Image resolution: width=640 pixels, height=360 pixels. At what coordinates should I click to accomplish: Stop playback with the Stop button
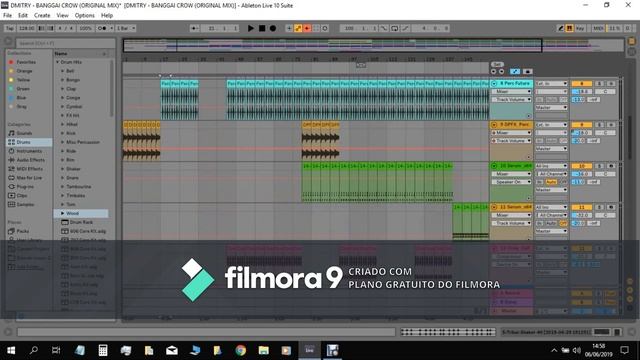262,28
